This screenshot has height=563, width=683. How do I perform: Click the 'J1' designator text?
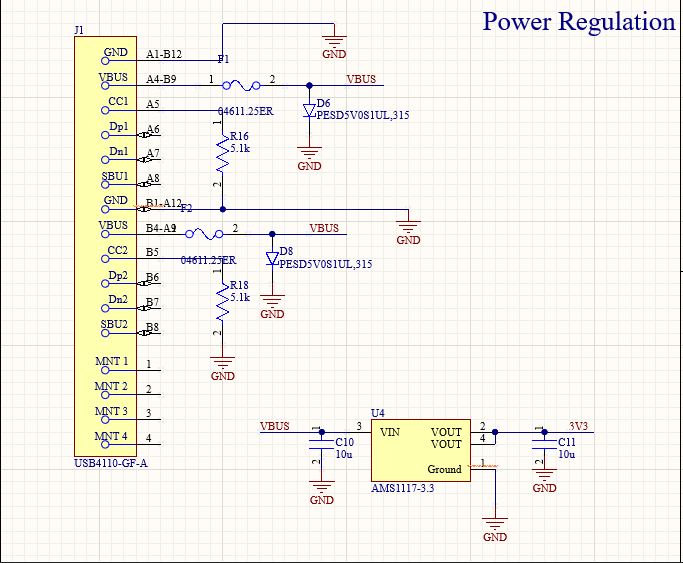pos(79,30)
